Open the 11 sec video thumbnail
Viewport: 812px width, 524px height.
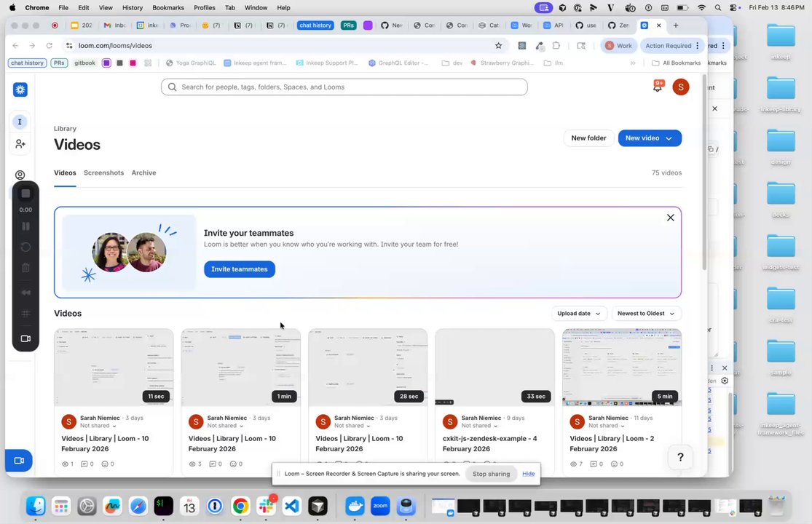(x=114, y=368)
